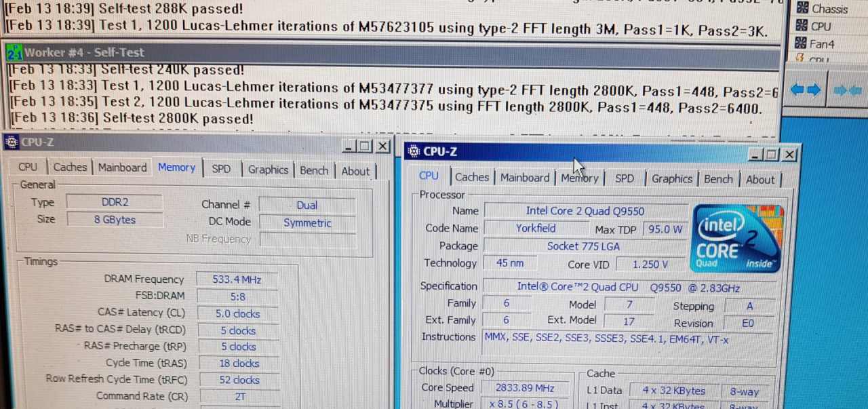Click the Self-test 288K passed log line

pyautogui.click(x=125, y=10)
